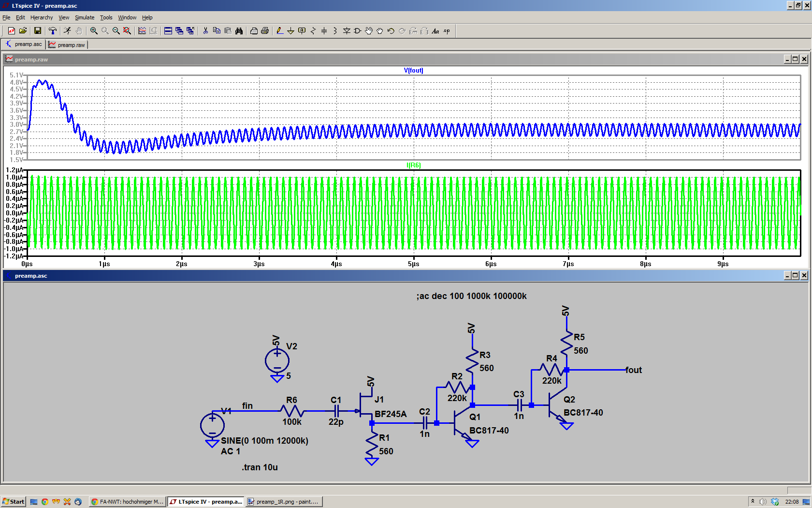Cascade windows toolbar icon
This screenshot has height=508, width=812.
coord(179,31)
